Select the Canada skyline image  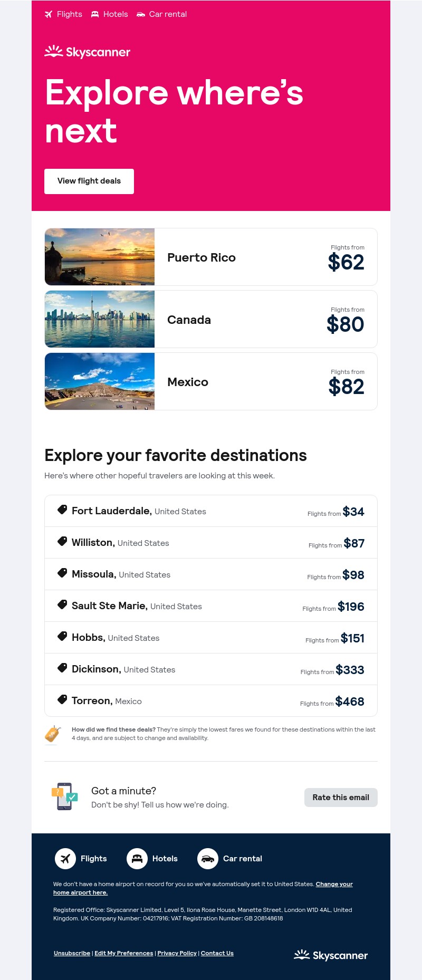coord(100,319)
